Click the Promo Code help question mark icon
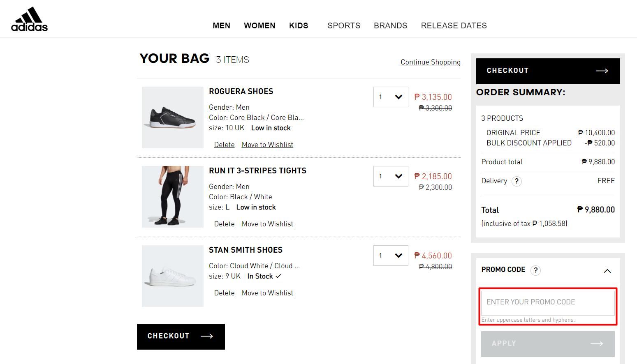The height and width of the screenshot is (364, 637). click(x=535, y=270)
